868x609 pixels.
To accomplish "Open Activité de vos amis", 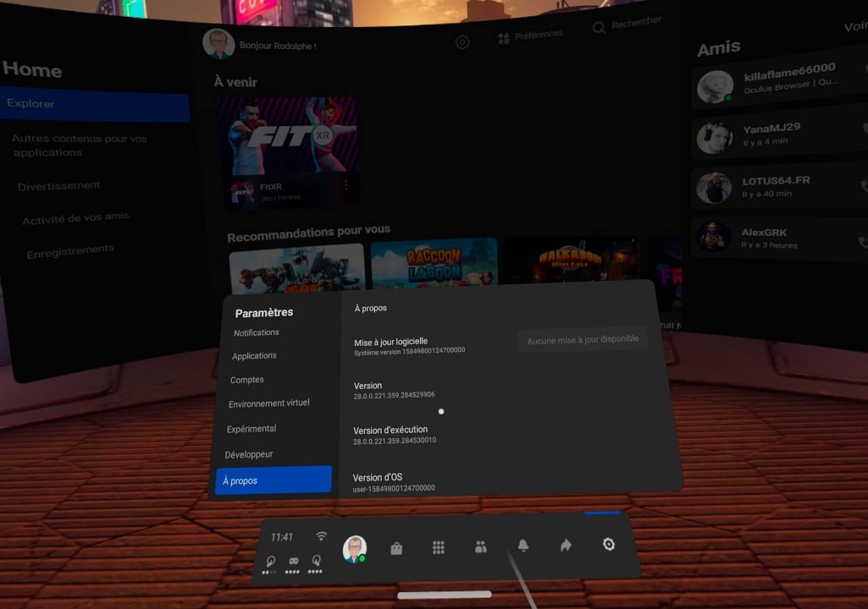I will pos(75,218).
